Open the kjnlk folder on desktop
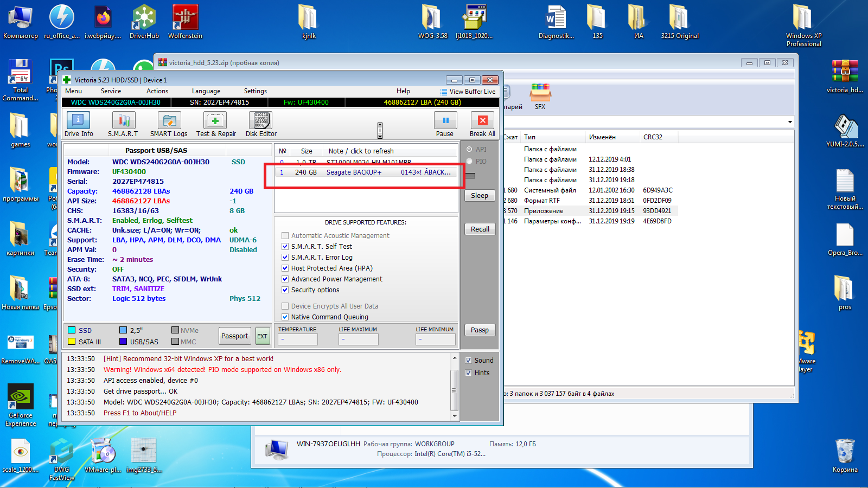Viewport: 868px width, 488px height. [x=309, y=22]
